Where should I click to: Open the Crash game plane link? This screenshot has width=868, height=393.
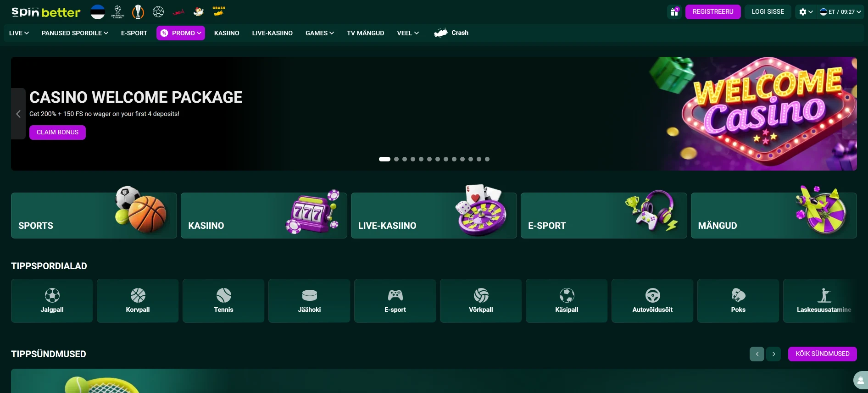tap(451, 33)
